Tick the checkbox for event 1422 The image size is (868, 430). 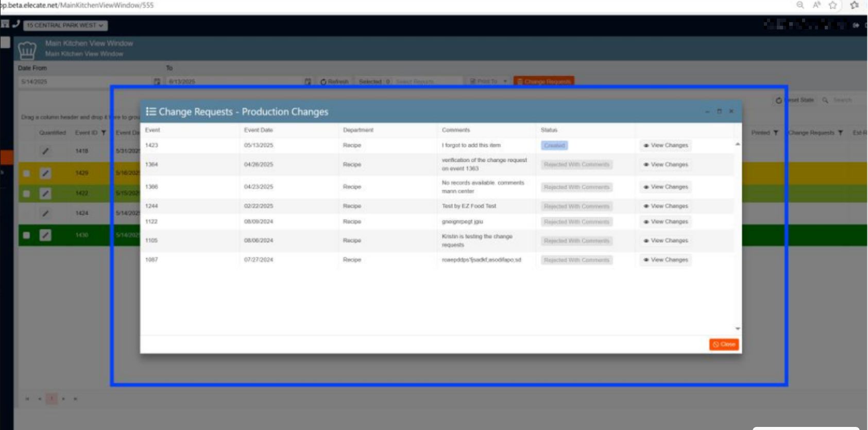[26, 193]
